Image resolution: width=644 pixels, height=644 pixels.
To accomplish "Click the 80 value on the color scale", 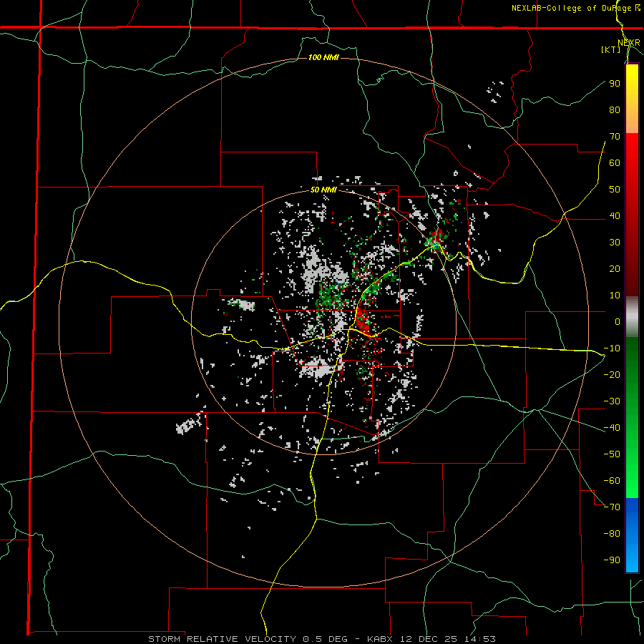I will coord(615,110).
